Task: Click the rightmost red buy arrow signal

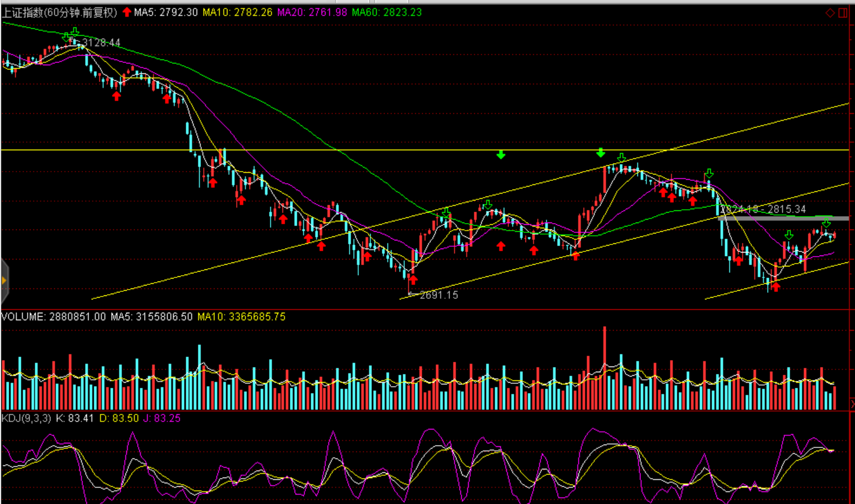Action: pos(776,287)
